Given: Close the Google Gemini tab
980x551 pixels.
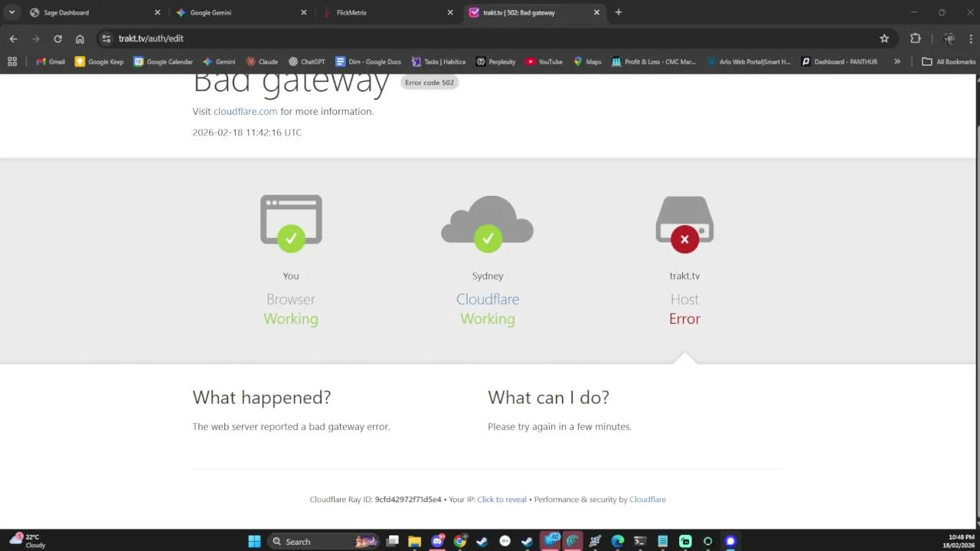Looking at the screenshot, I should (x=303, y=12).
